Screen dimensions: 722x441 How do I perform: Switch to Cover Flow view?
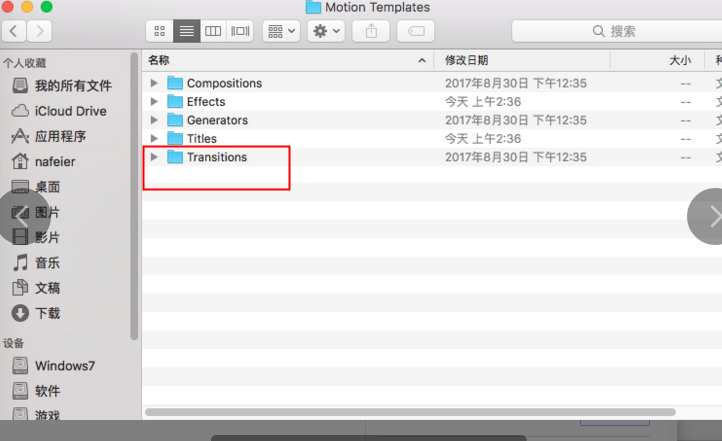click(240, 31)
